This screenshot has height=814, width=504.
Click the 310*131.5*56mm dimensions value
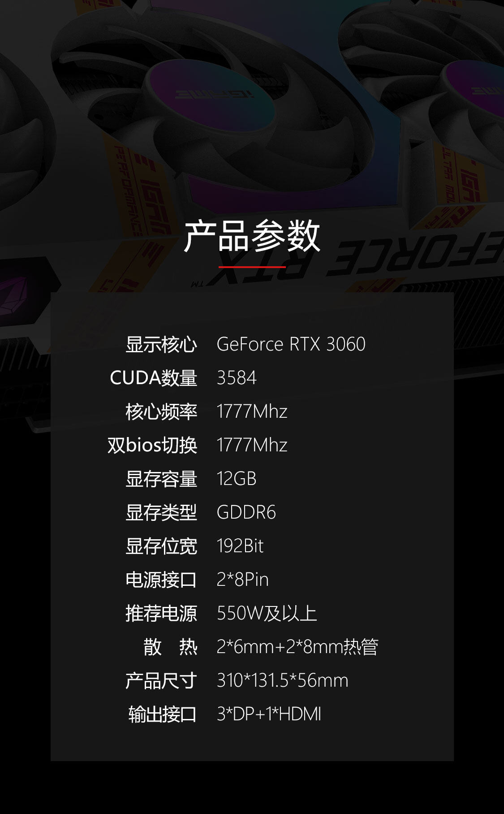[x=283, y=680]
